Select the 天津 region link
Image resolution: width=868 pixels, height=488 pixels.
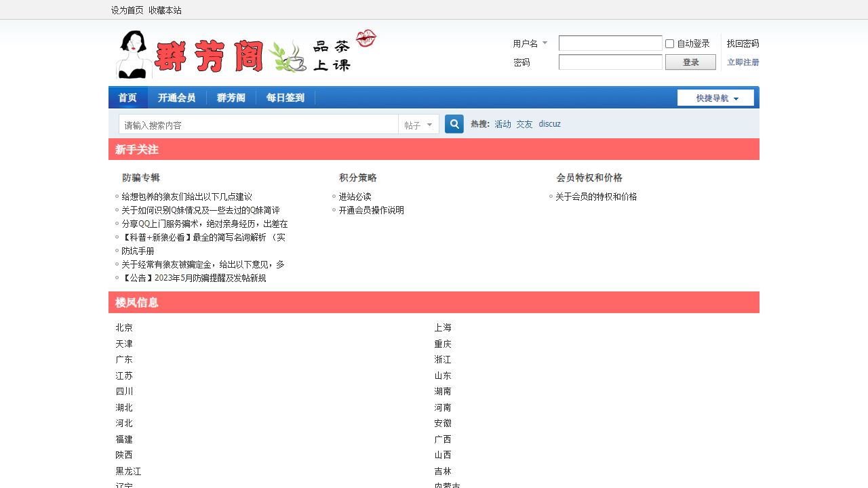(124, 344)
